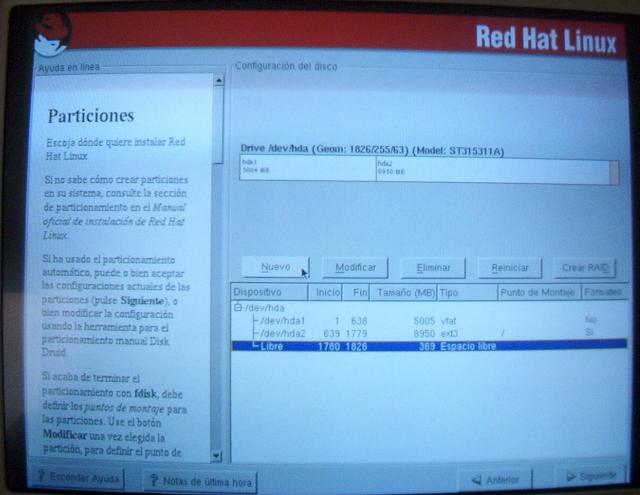The image size is (640, 495).
Task: Go back with Anterior button
Action: click(x=496, y=480)
